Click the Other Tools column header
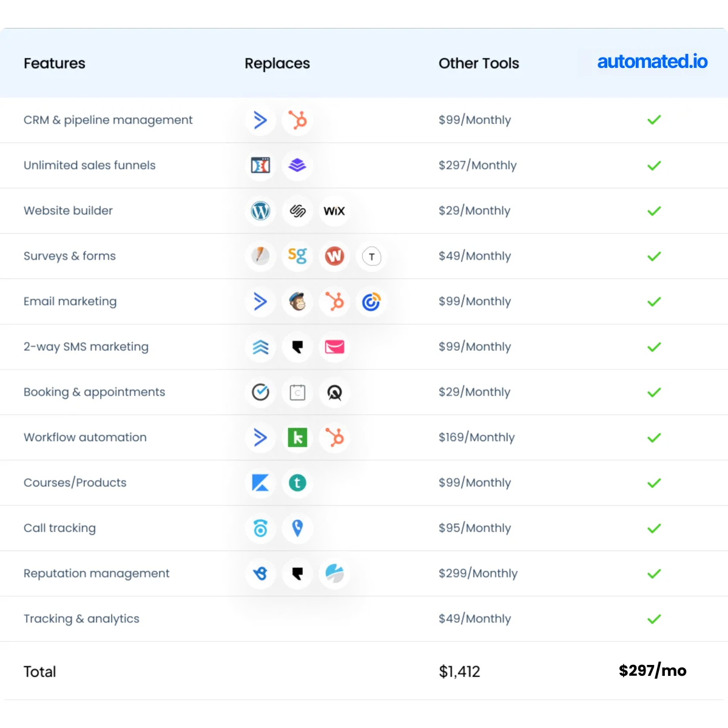728x728 pixels. tap(479, 63)
